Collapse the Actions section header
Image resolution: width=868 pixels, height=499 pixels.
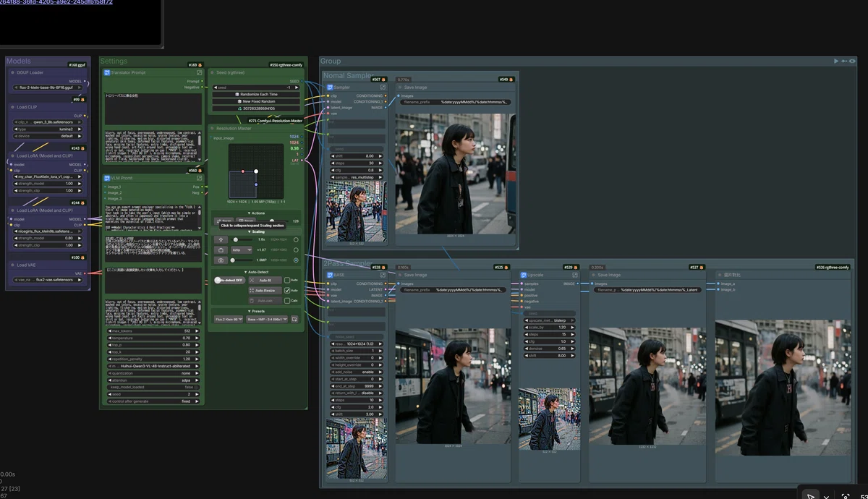255,213
